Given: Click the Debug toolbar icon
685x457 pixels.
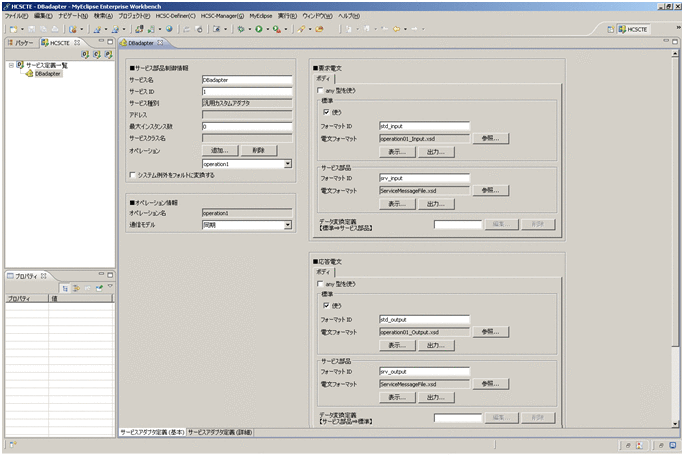Looking at the screenshot, I should coord(240,29).
